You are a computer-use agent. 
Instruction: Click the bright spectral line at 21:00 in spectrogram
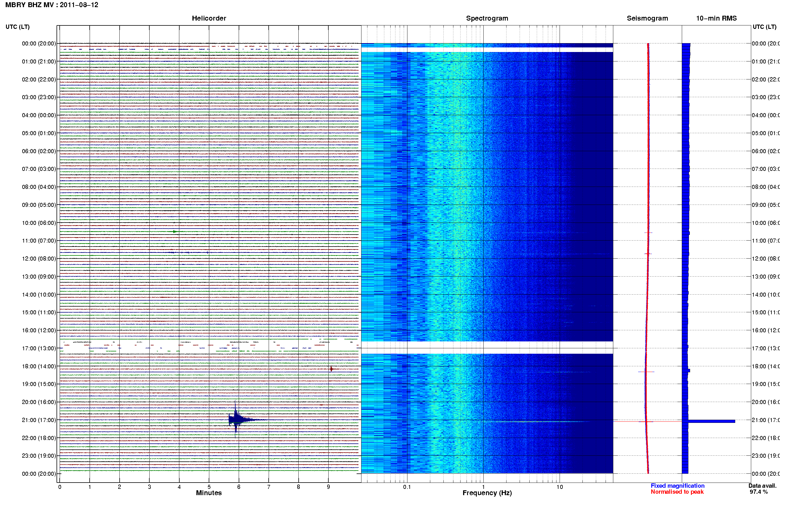[x=537, y=421]
